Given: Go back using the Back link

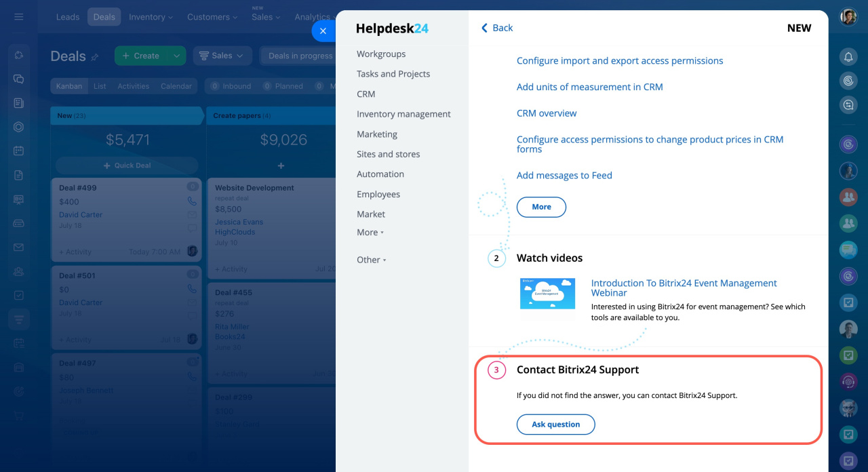Looking at the screenshot, I should 497,28.
